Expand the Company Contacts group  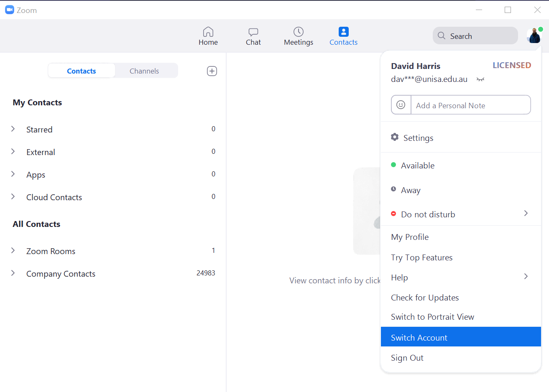(x=13, y=273)
